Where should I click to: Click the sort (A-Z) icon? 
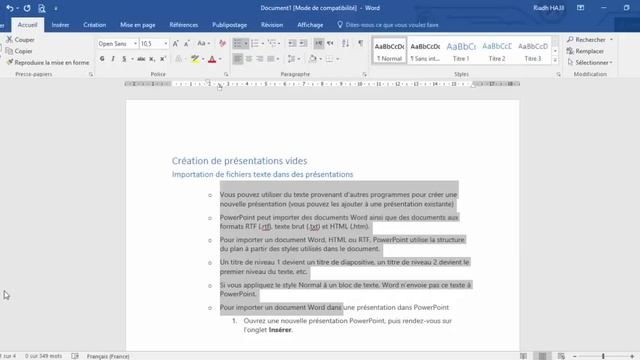coord(345,43)
